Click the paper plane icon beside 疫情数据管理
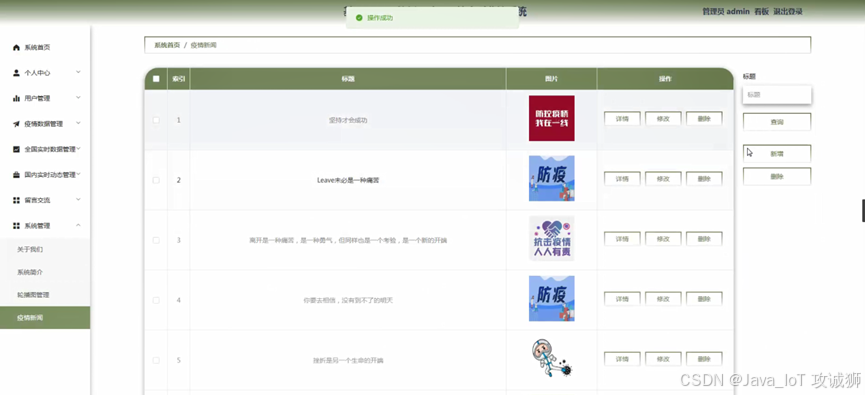Viewport: 865px width, 395px height. [16, 124]
